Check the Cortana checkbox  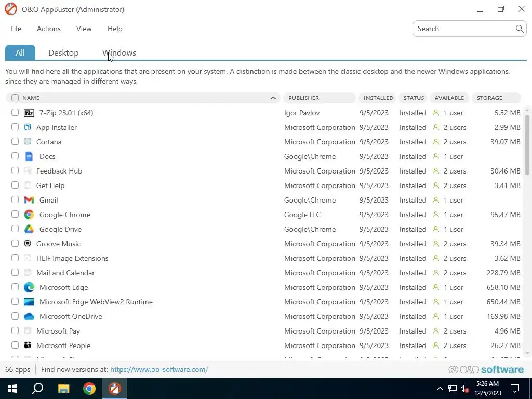[15, 141]
